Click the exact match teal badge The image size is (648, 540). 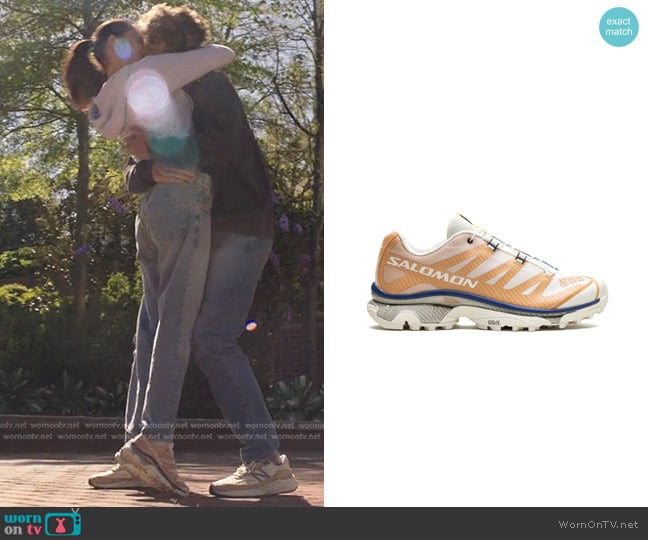(619, 27)
